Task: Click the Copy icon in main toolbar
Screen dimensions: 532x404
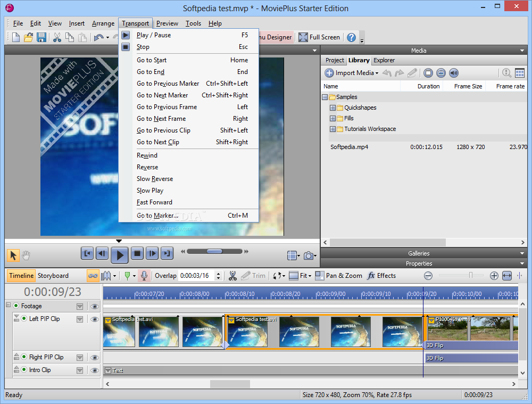Action: click(70, 37)
